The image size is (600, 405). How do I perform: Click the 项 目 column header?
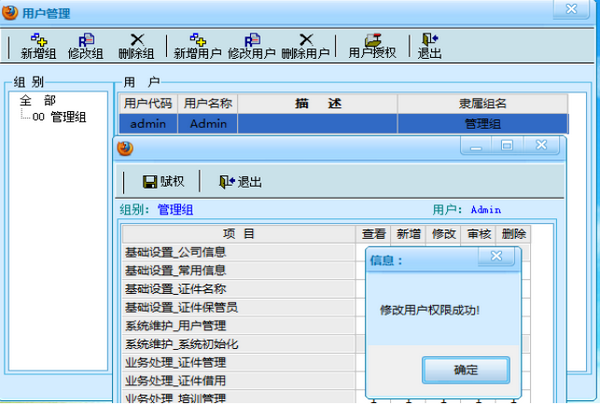pos(239,234)
